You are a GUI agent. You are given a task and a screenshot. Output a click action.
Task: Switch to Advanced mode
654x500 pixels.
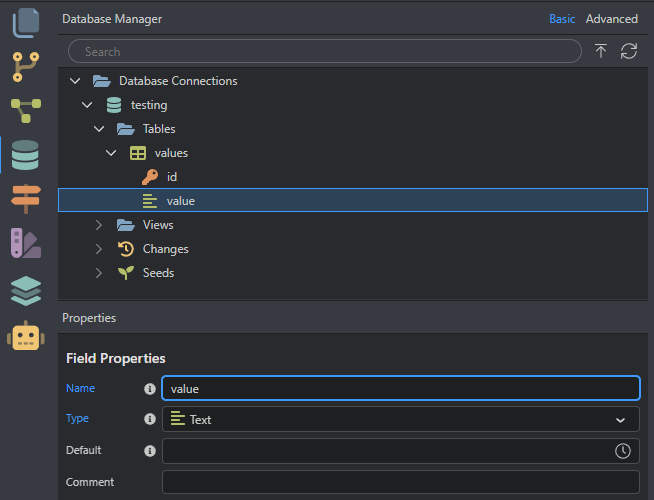pyautogui.click(x=611, y=19)
